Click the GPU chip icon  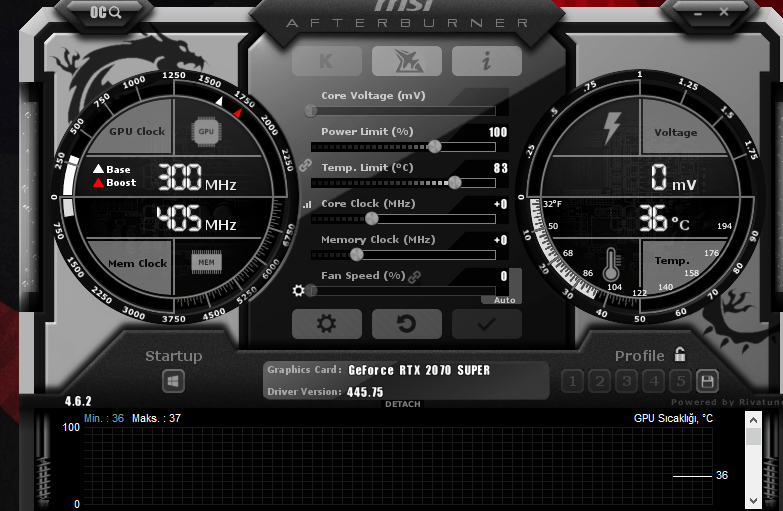206,131
